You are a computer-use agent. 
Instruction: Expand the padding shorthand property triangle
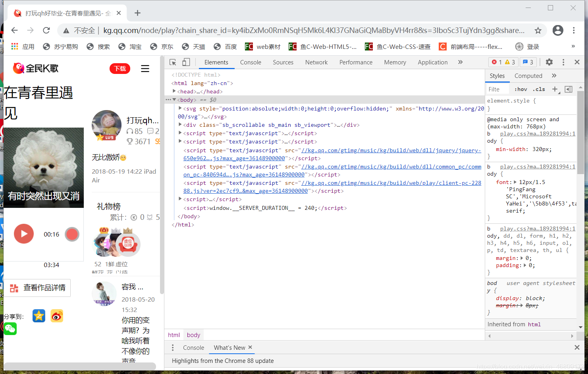pyautogui.click(x=525, y=265)
